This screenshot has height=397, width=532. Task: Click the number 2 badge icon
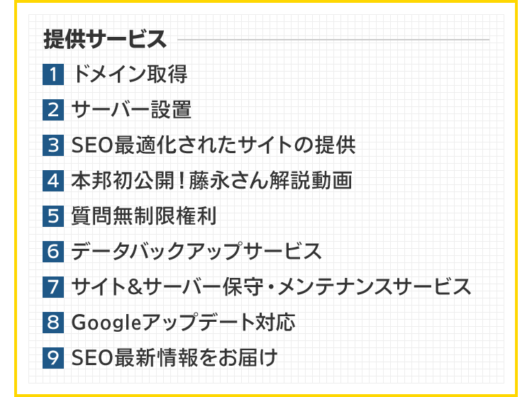click(x=53, y=110)
